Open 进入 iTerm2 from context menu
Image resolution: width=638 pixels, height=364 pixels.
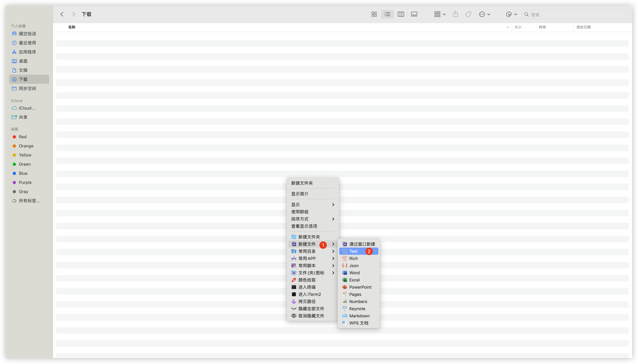click(x=310, y=294)
